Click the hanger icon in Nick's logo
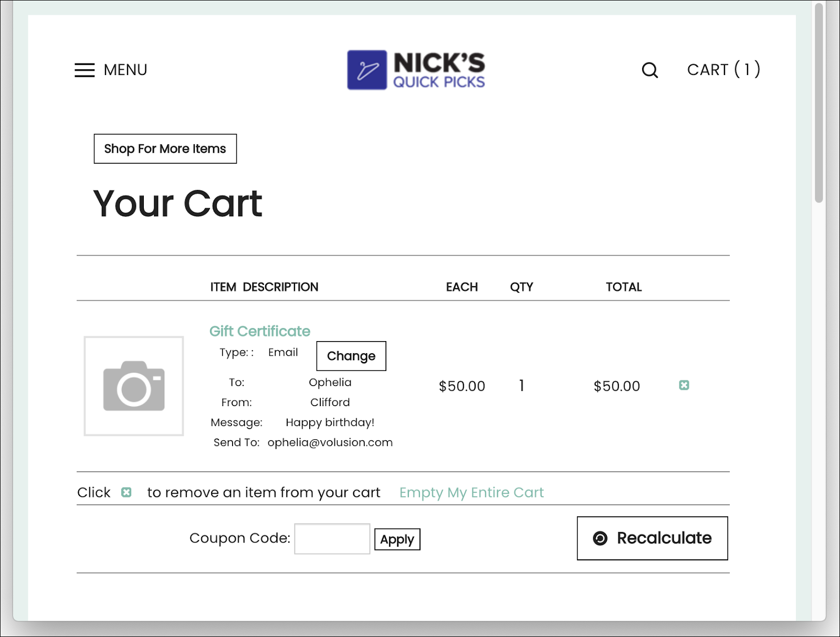This screenshot has height=637, width=840. [x=367, y=70]
